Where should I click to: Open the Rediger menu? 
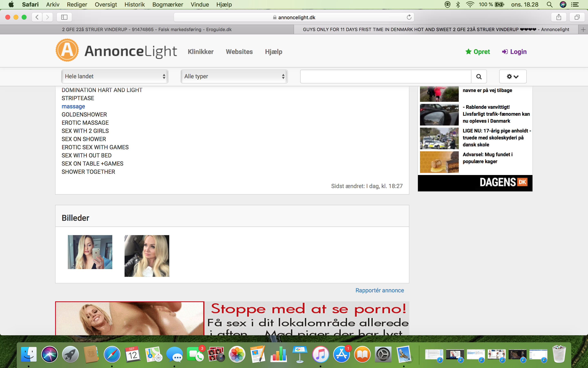click(x=77, y=4)
